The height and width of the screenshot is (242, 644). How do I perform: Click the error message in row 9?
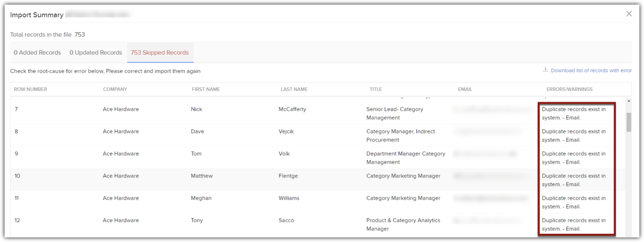(574, 158)
